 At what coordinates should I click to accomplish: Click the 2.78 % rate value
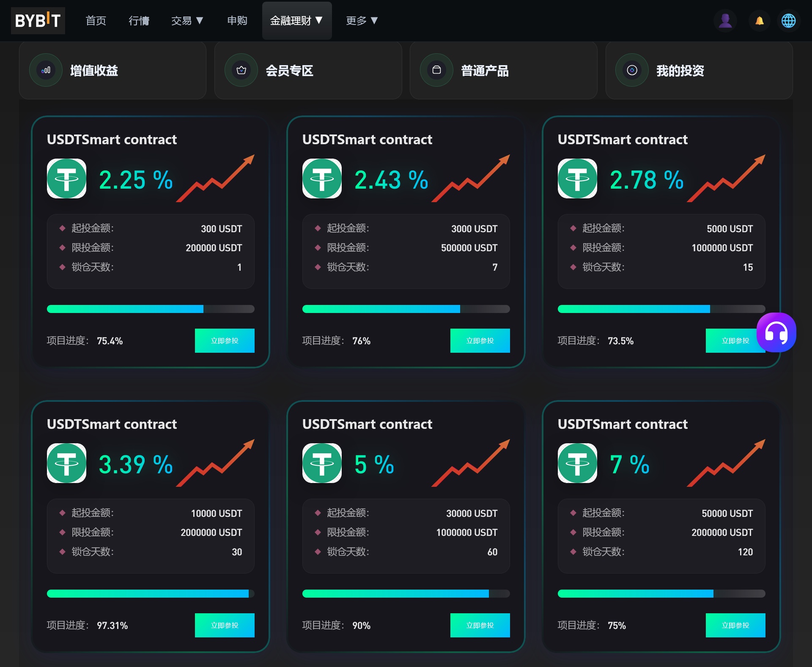(x=647, y=180)
